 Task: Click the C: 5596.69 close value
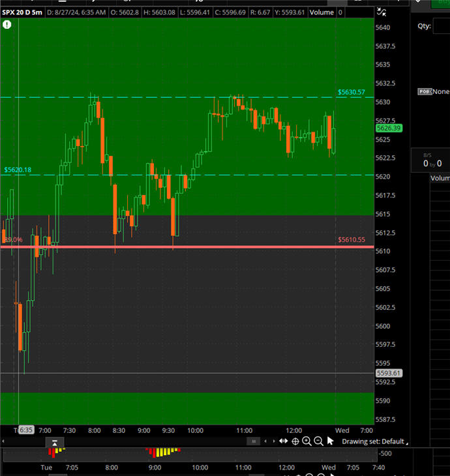pos(230,12)
